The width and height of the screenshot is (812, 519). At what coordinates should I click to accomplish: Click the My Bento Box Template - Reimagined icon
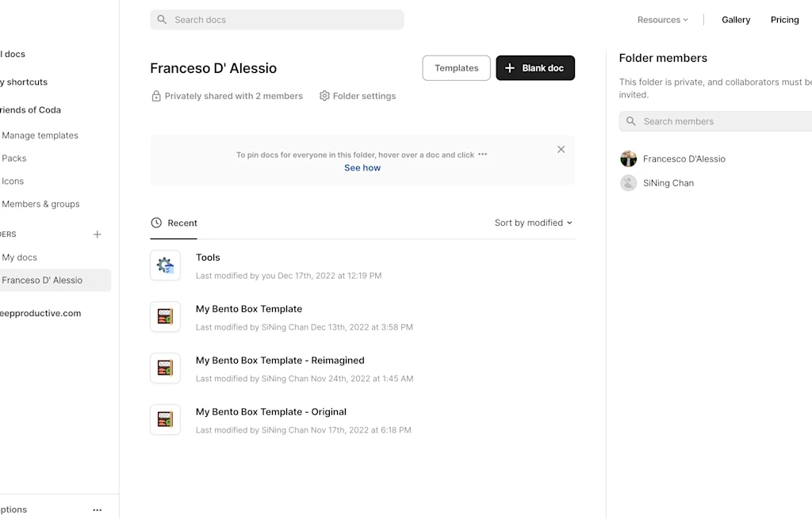165,368
